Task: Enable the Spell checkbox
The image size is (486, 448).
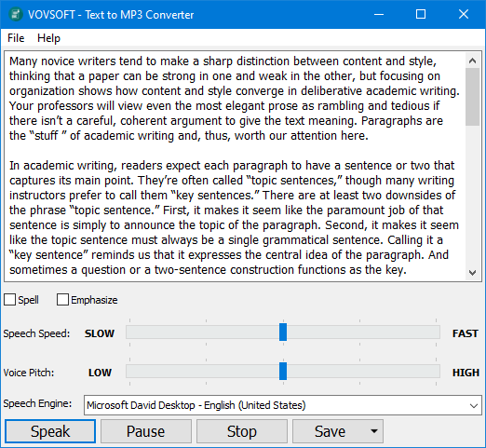Action: pyautogui.click(x=9, y=300)
